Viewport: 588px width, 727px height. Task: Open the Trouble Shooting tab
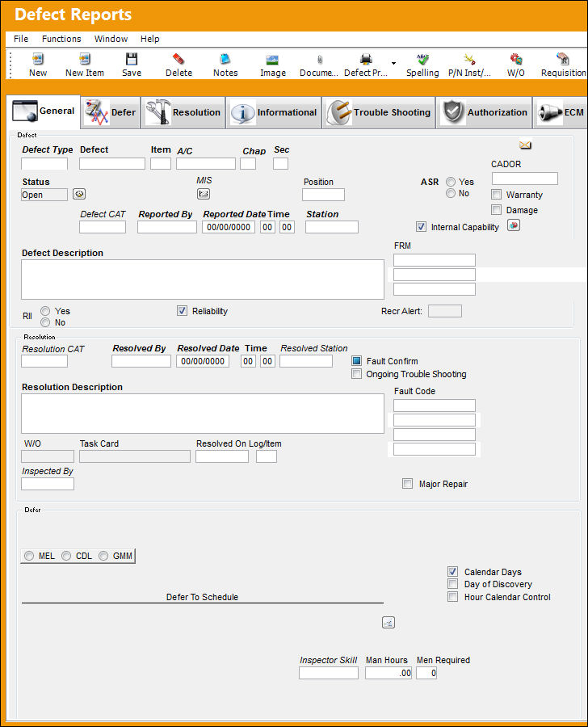pyautogui.click(x=379, y=112)
